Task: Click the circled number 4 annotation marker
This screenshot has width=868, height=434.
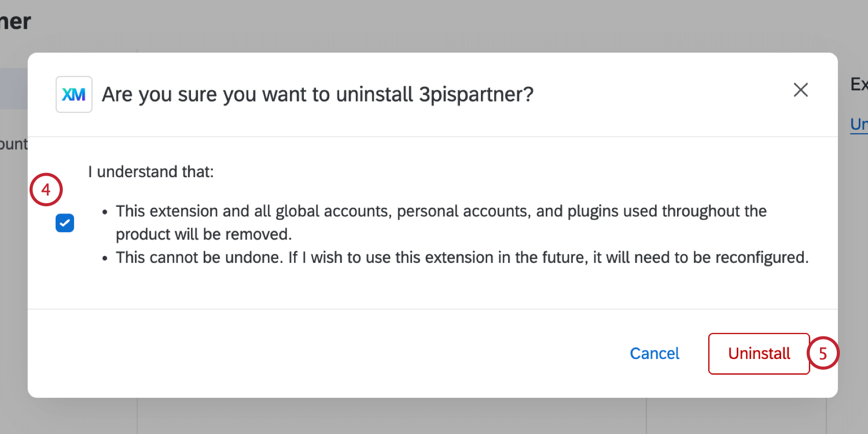Action: [46, 189]
